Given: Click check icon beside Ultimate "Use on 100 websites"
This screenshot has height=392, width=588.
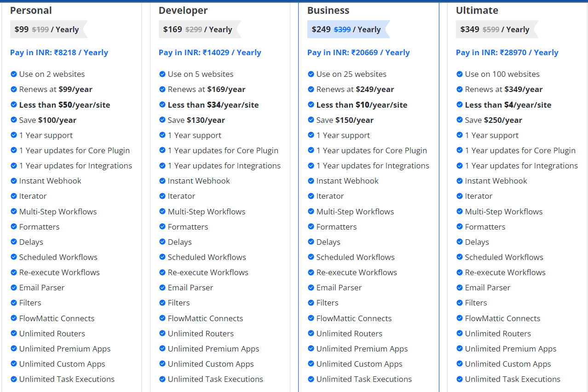Looking at the screenshot, I should click(460, 74).
